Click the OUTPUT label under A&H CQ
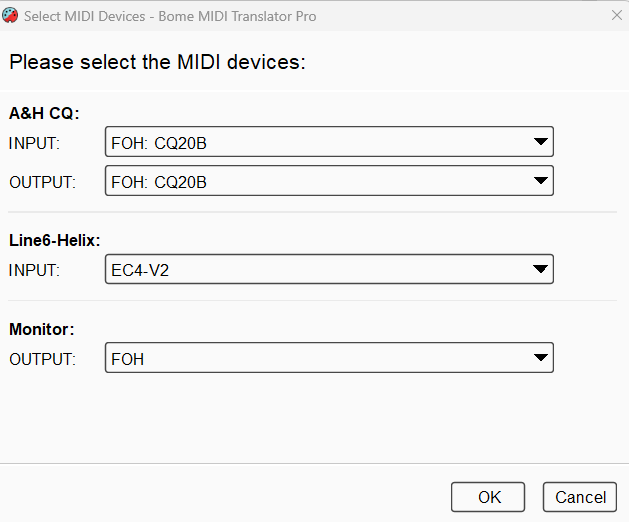 click(42, 182)
